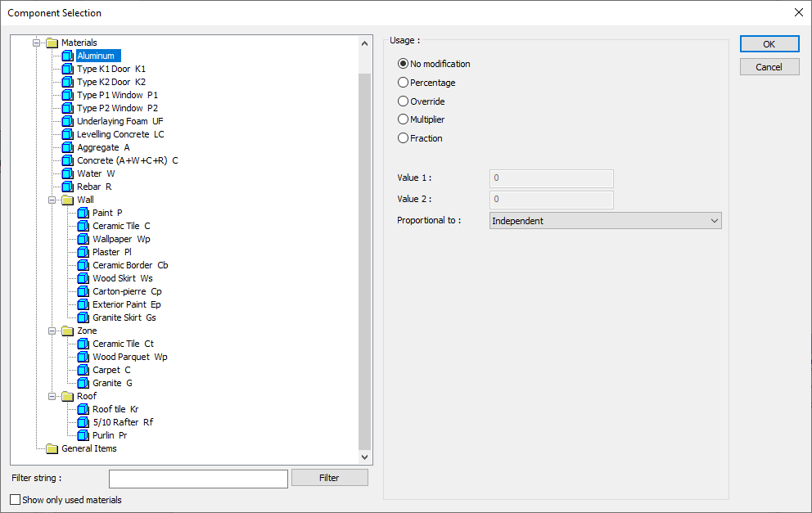Screen dimensions: 812x513
Task: Click the Roof tile cube icon
Action: [x=83, y=409]
